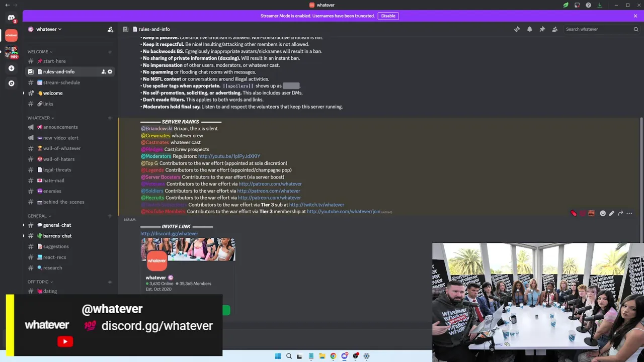644x362 pixels.
Task: Toggle the member list icon
Action: [554, 29]
